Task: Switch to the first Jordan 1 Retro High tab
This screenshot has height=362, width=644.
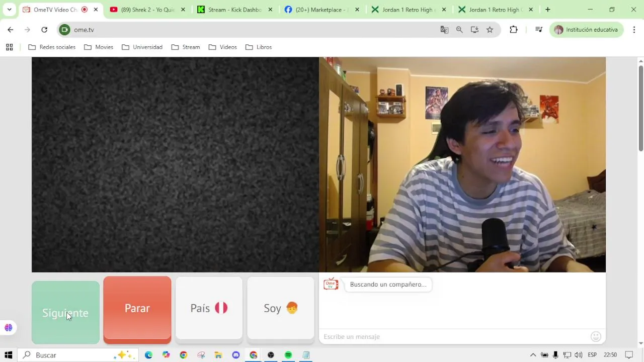Action: point(408,10)
